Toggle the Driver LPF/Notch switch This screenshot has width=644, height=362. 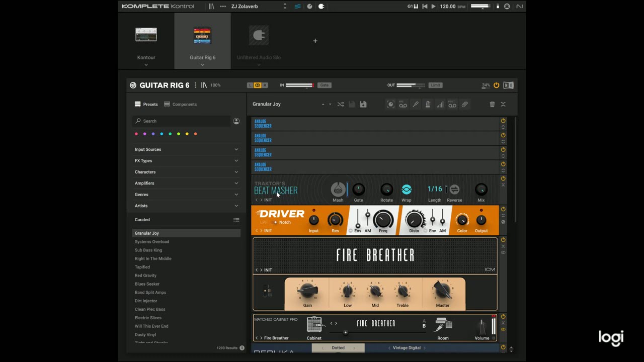(275, 222)
